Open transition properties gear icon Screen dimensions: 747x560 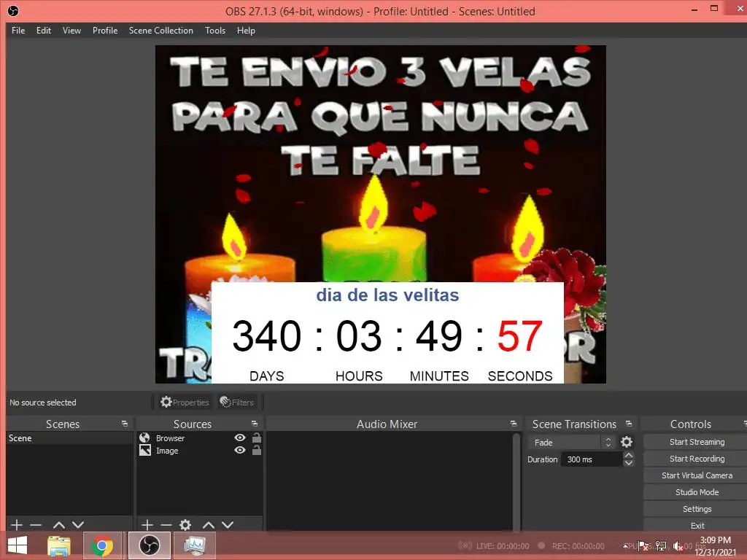point(627,443)
